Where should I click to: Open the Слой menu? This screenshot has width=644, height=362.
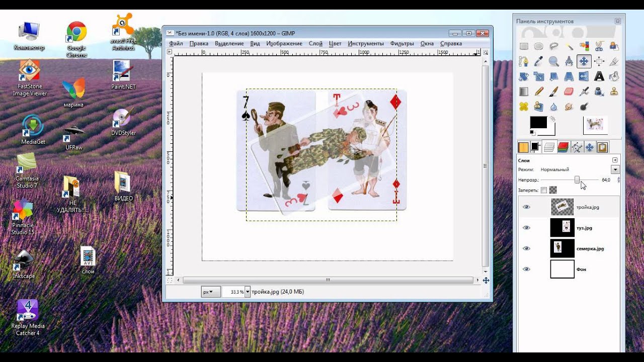coord(315,43)
